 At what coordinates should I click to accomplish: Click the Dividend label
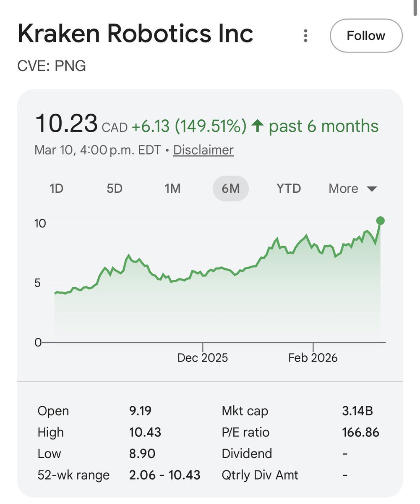tap(247, 454)
